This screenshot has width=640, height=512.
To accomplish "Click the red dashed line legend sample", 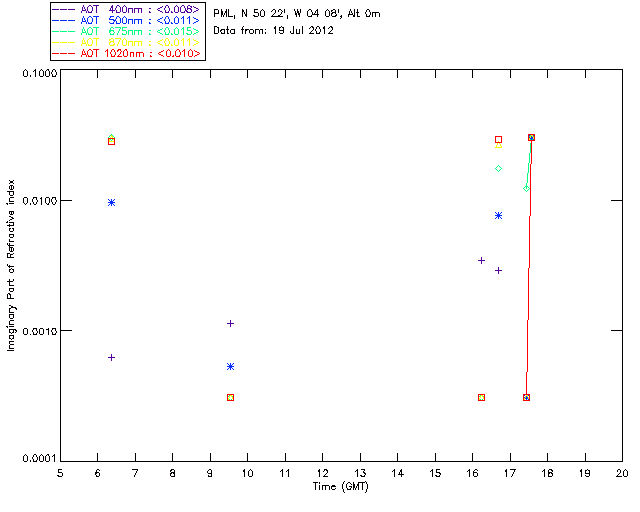I will coord(64,53).
